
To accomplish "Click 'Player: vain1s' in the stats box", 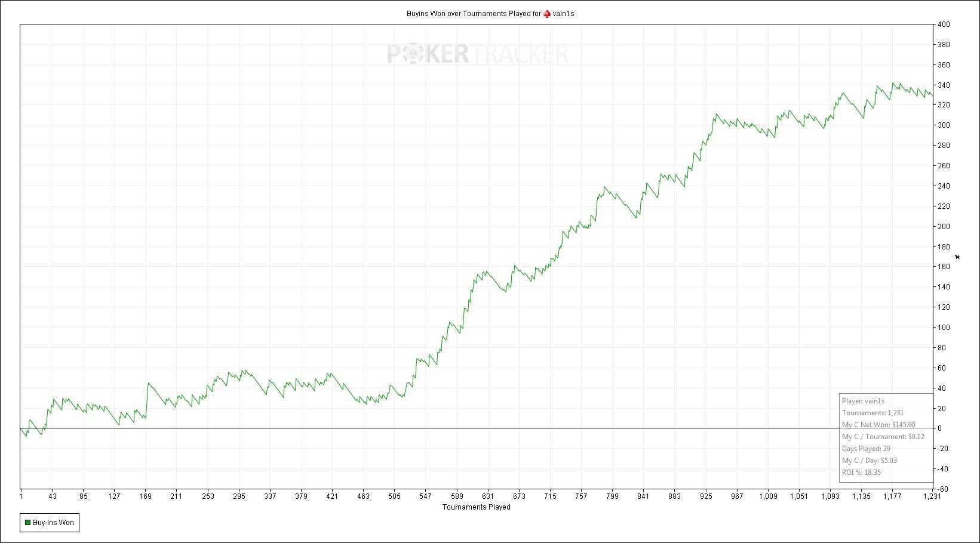I will [863, 401].
